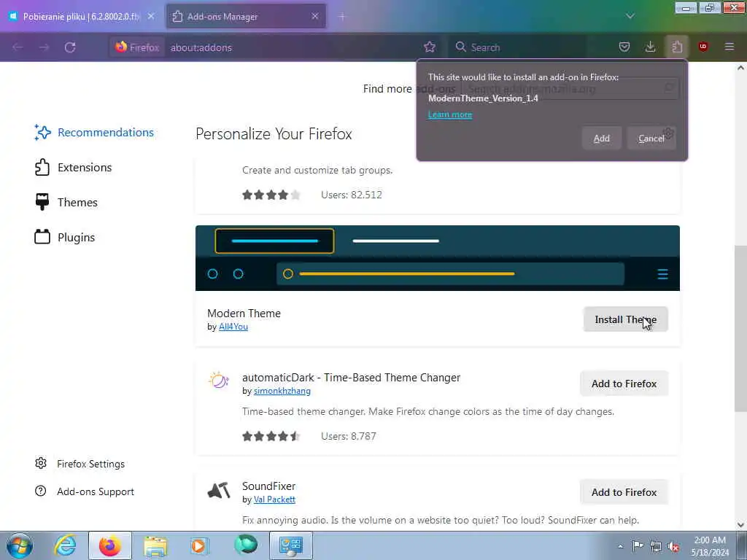
Task: Open Windows Media Player from taskbar
Action: pos(200,545)
